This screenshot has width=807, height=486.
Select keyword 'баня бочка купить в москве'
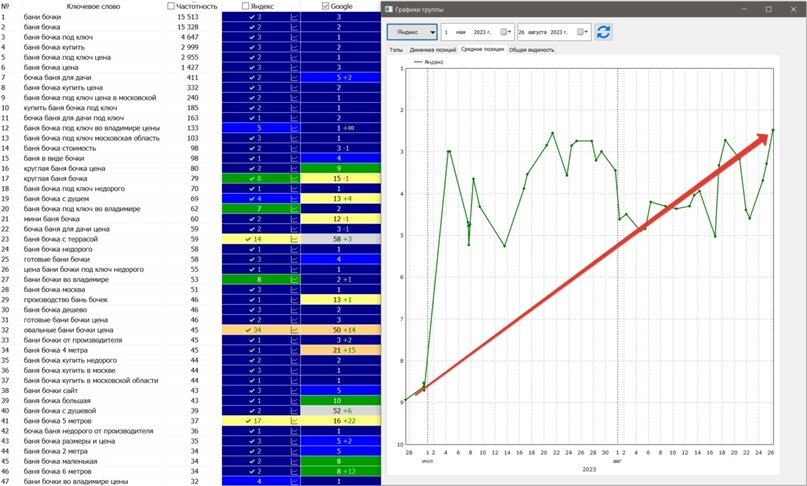pyautogui.click(x=69, y=370)
